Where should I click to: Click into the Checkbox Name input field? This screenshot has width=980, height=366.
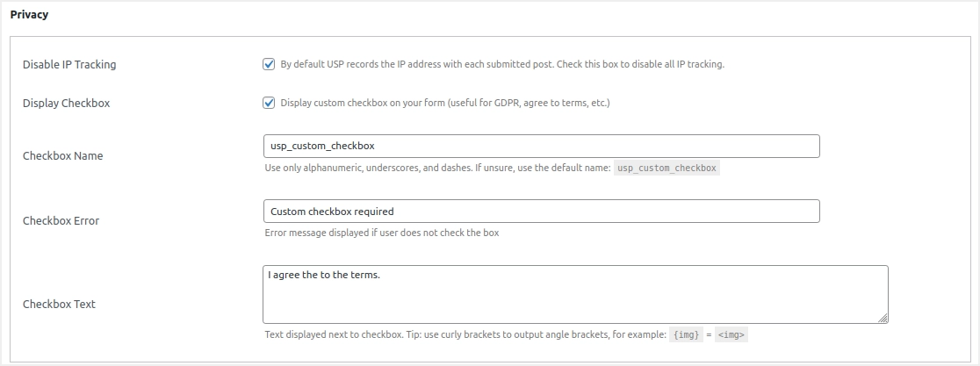point(541,146)
